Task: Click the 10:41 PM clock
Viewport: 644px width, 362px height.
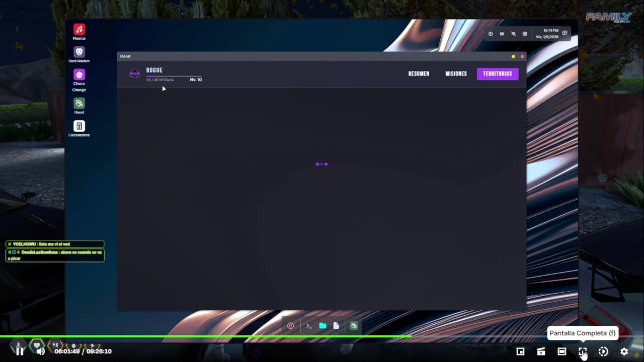Action: (x=550, y=31)
